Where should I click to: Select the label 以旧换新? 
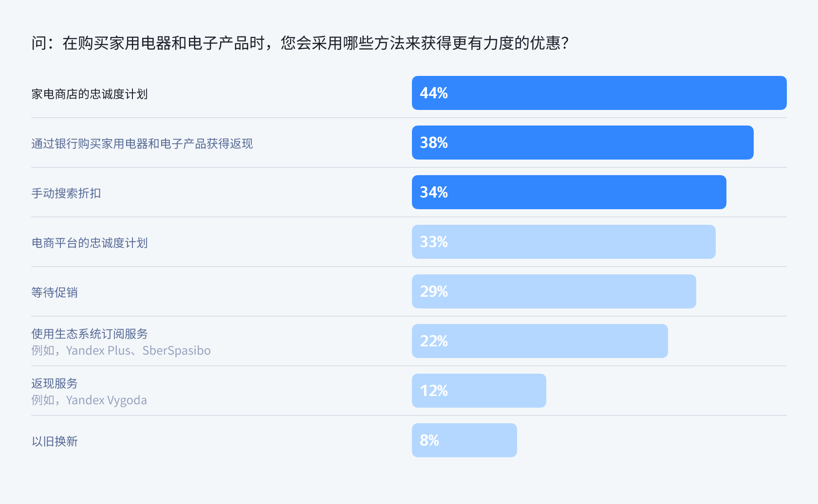(x=55, y=441)
